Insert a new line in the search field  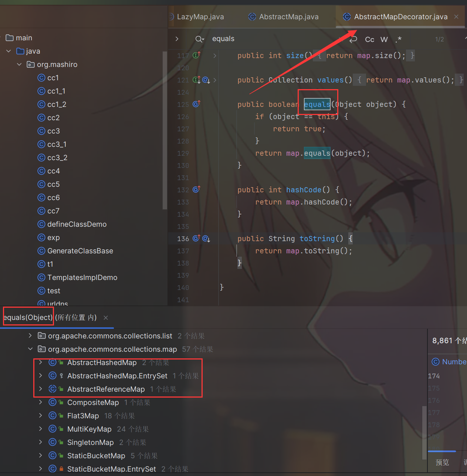point(353,39)
